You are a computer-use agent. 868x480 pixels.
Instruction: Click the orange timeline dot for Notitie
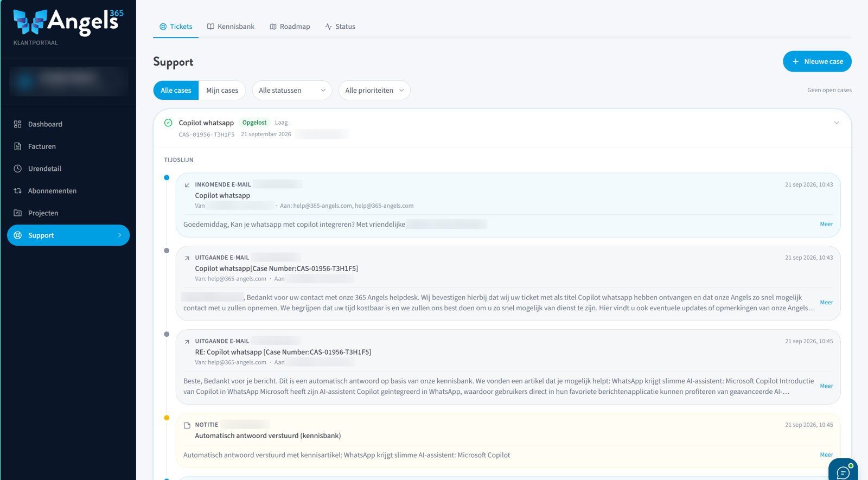click(167, 418)
